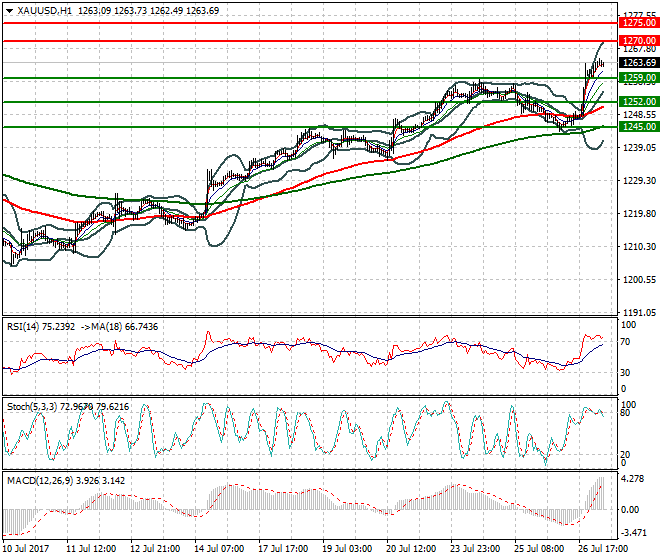Image resolution: width=660 pixels, height=560 pixels.
Task: Click the 26 Jul 17:00 time label
Action: (x=603, y=549)
